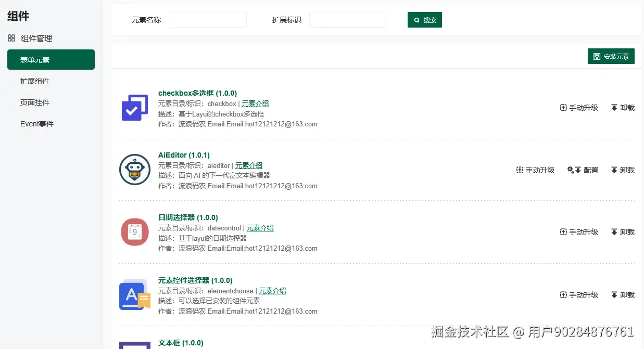Click the 扩展标识 input field
The height and width of the screenshot is (349, 644).
348,19
